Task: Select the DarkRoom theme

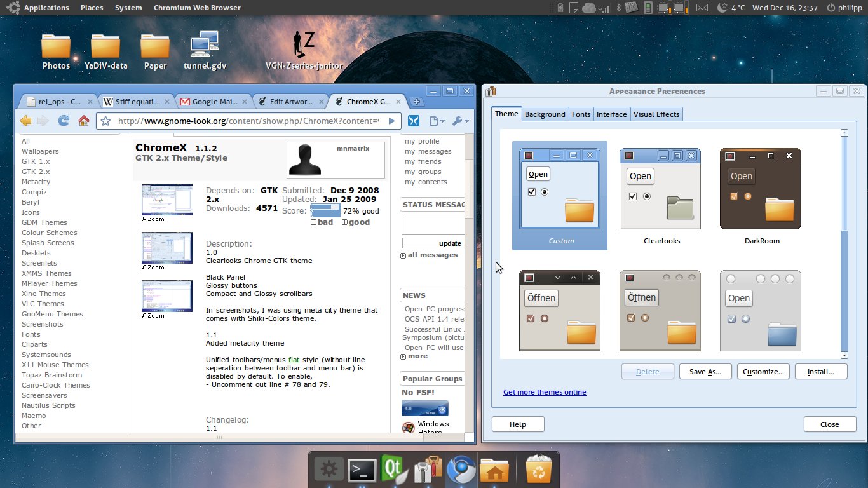Action: 761,196
